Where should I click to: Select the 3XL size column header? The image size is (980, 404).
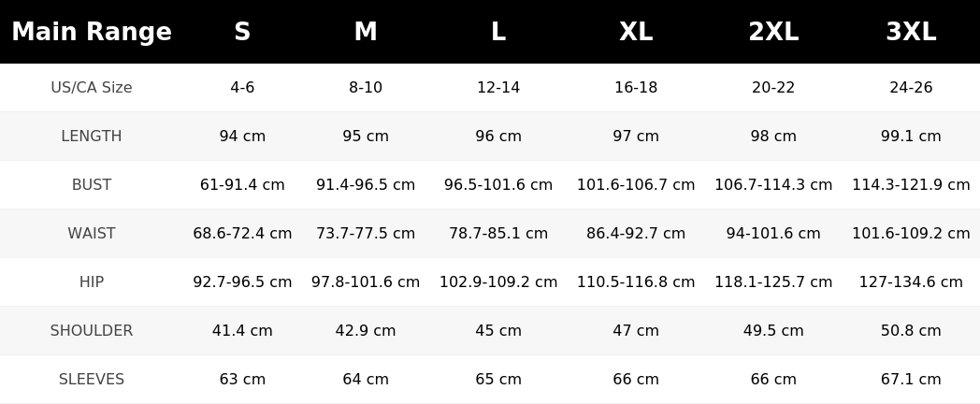(x=911, y=31)
